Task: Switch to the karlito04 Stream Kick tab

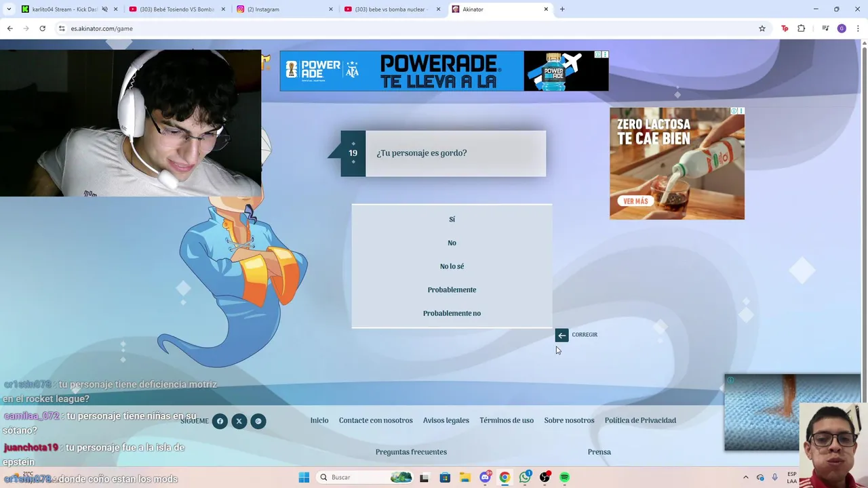Action: 64,9
